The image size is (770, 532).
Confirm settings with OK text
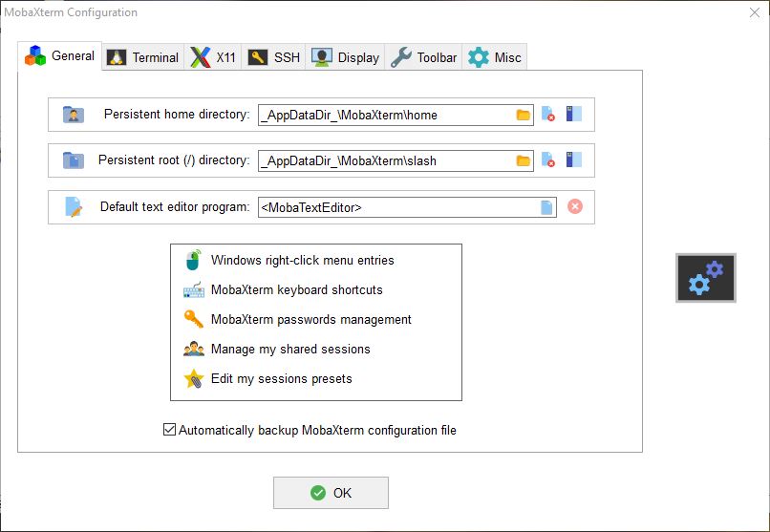(x=342, y=493)
